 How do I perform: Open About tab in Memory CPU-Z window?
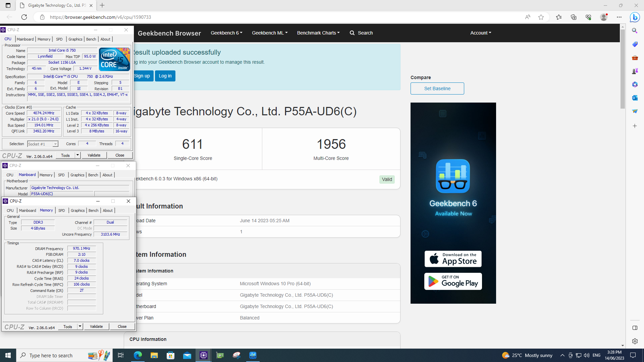[x=108, y=210]
